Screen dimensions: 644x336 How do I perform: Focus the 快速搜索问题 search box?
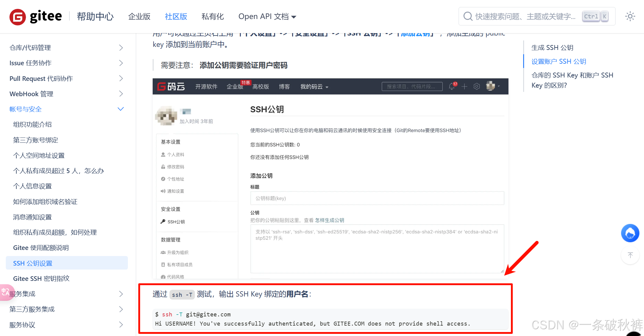537,16
